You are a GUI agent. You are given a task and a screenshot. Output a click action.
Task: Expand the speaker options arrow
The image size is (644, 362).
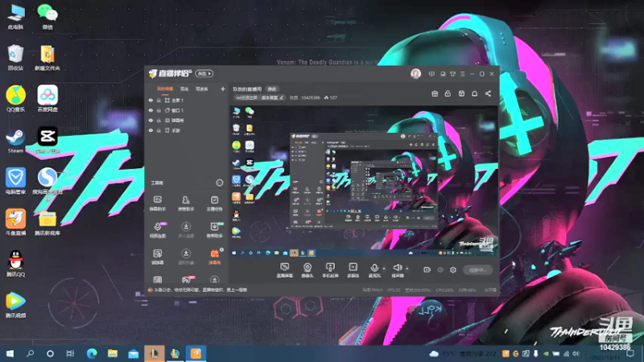407,269
